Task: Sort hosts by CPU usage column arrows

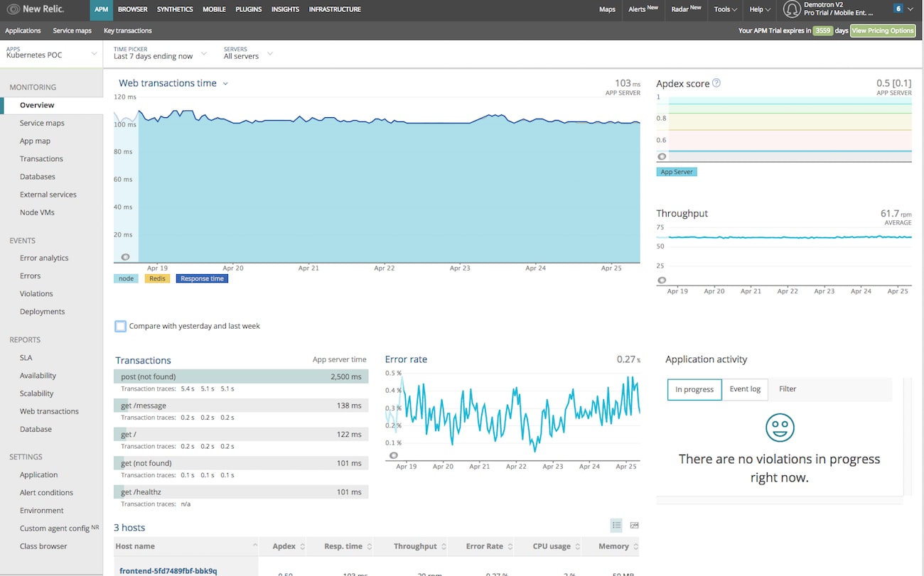Action: pyautogui.click(x=578, y=547)
